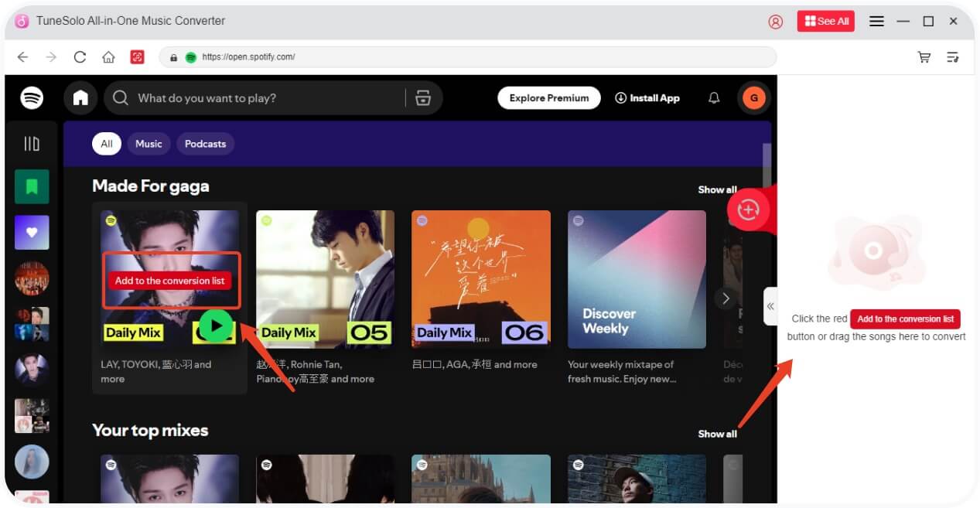Collapse the right panel with double chevron
The image size is (980, 508).
click(770, 306)
